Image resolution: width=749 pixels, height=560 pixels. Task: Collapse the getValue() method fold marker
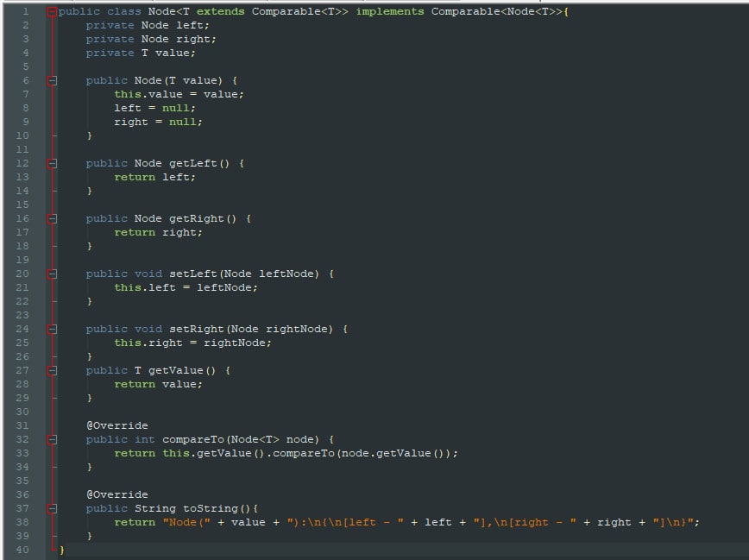(x=52, y=371)
